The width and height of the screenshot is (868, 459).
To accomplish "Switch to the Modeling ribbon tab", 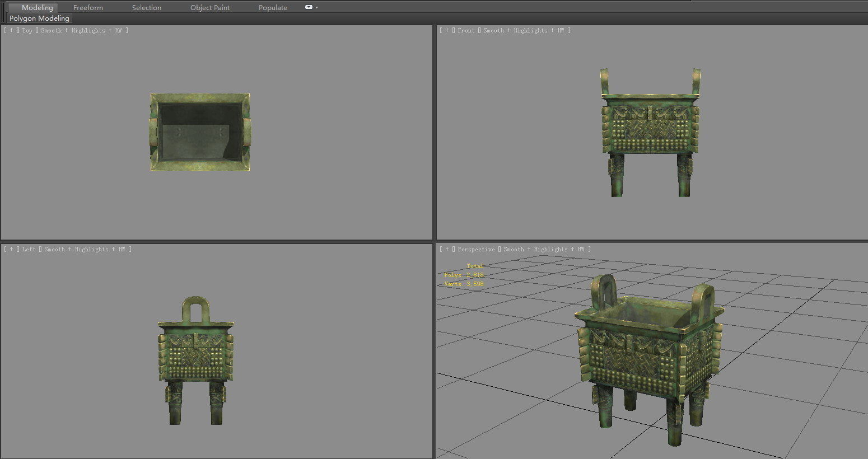I will (x=32, y=7).
